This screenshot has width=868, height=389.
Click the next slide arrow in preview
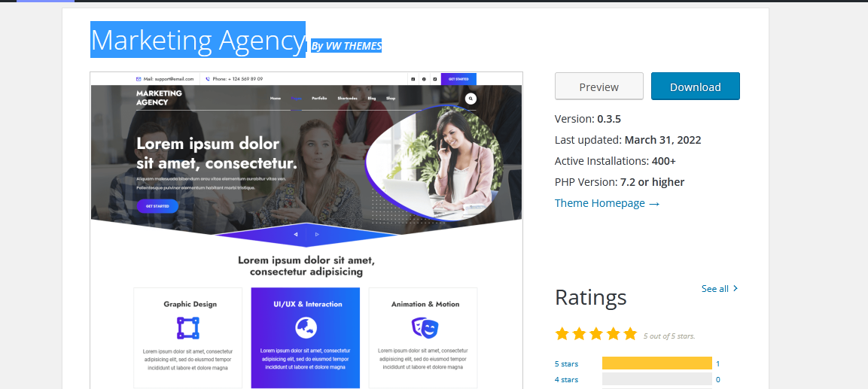317,235
